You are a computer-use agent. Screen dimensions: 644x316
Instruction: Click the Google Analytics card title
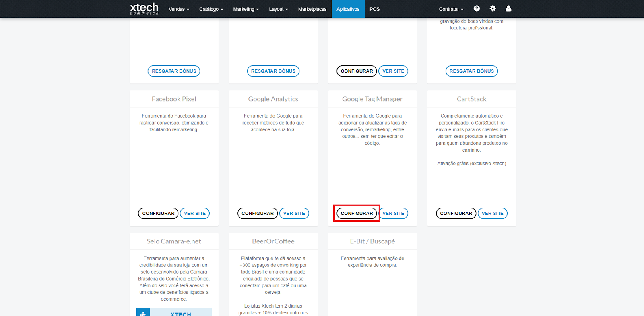[x=273, y=99]
